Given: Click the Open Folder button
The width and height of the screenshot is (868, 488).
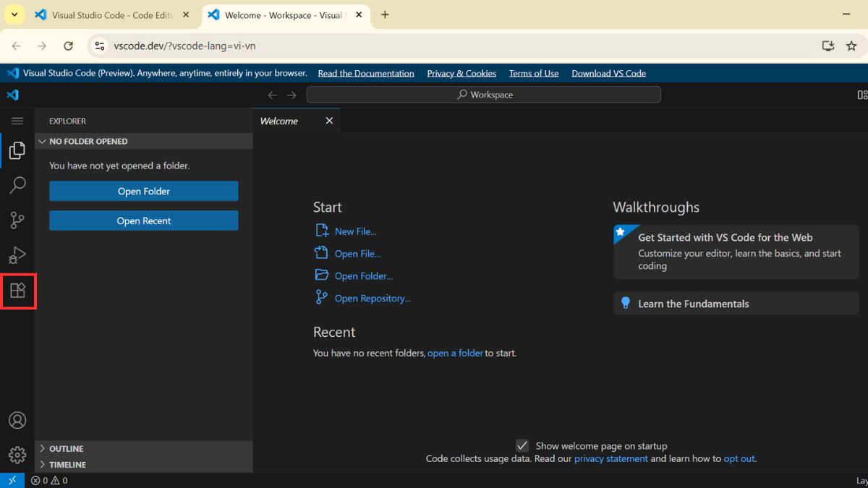Looking at the screenshot, I should pyautogui.click(x=143, y=191).
